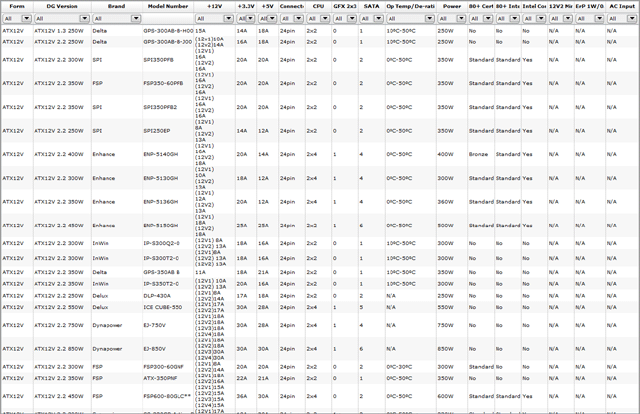Sort by the SATA column header
The image size is (640, 414).
[x=371, y=6]
